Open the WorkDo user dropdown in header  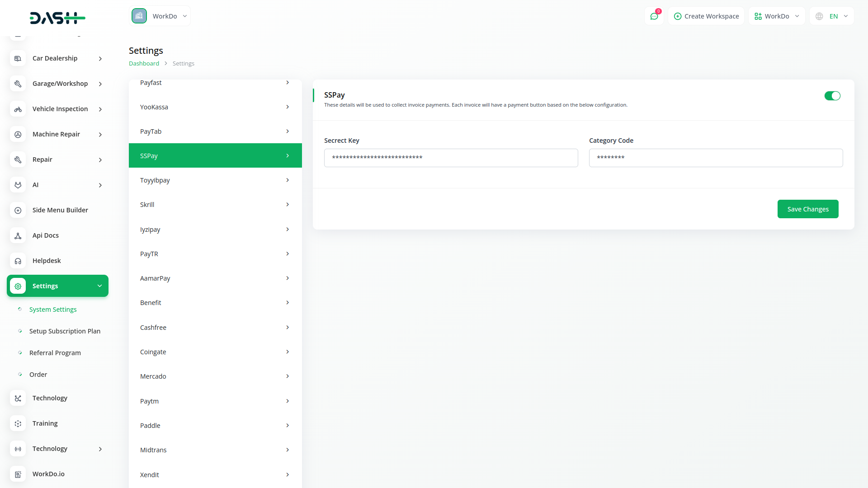click(777, 16)
